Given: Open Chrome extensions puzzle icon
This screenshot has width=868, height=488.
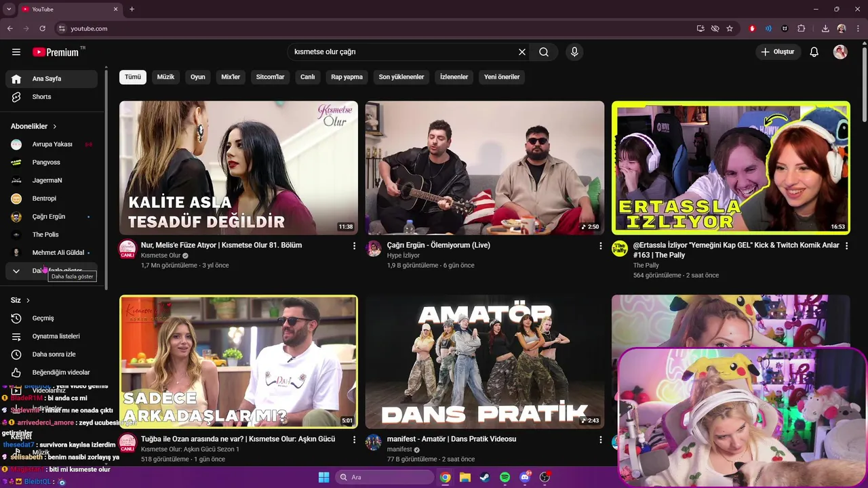Looking at the screenshot, I should click(802, 28).
